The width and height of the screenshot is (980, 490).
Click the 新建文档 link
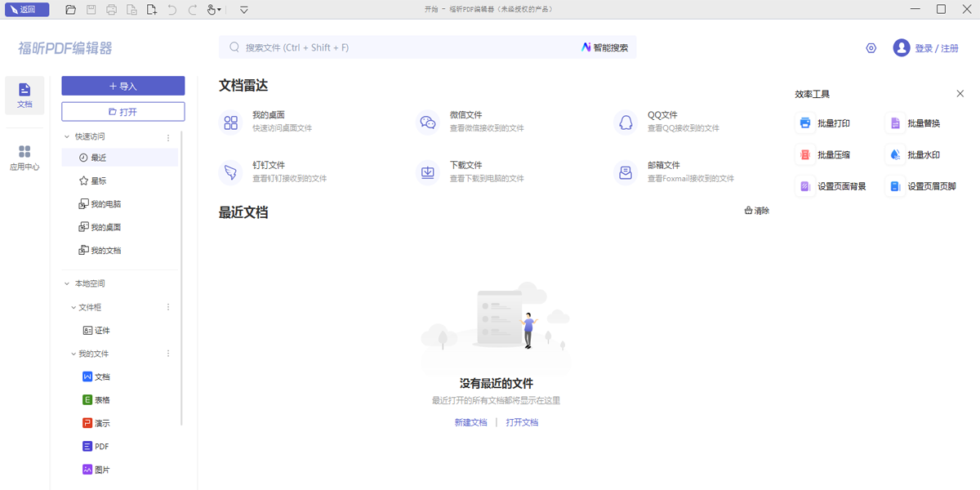click(470, 421)
